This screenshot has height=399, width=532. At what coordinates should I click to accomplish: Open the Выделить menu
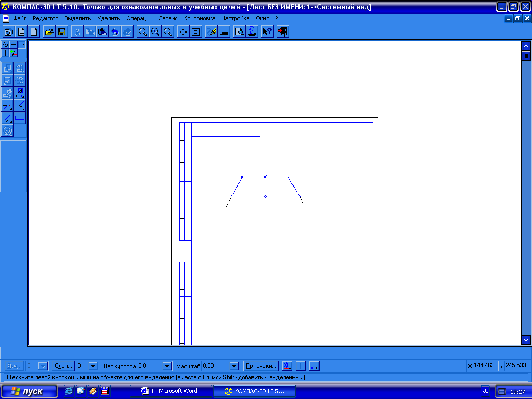click(x=78, y=18)
